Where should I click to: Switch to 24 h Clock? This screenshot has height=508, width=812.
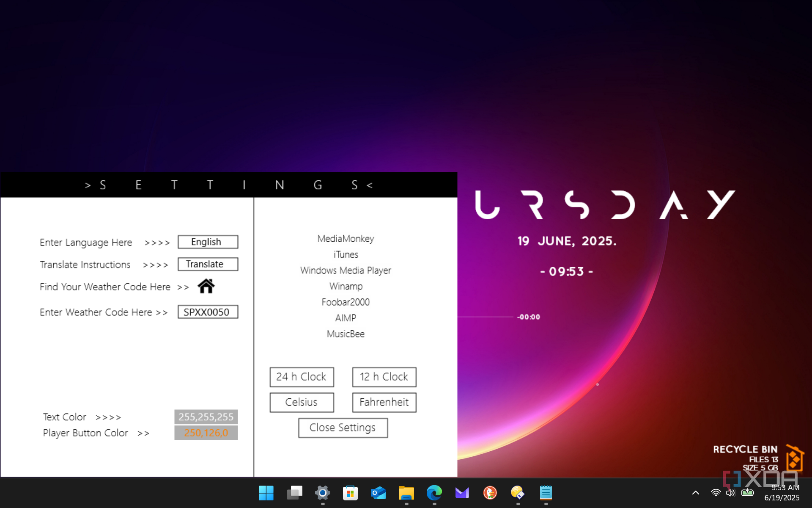click(302, 377)
